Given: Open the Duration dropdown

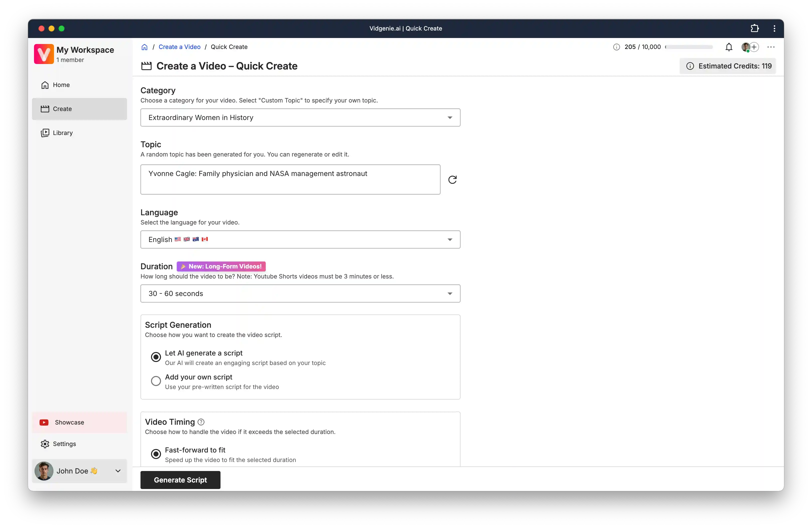Looking at the screenshot, I should coord(300,293).
